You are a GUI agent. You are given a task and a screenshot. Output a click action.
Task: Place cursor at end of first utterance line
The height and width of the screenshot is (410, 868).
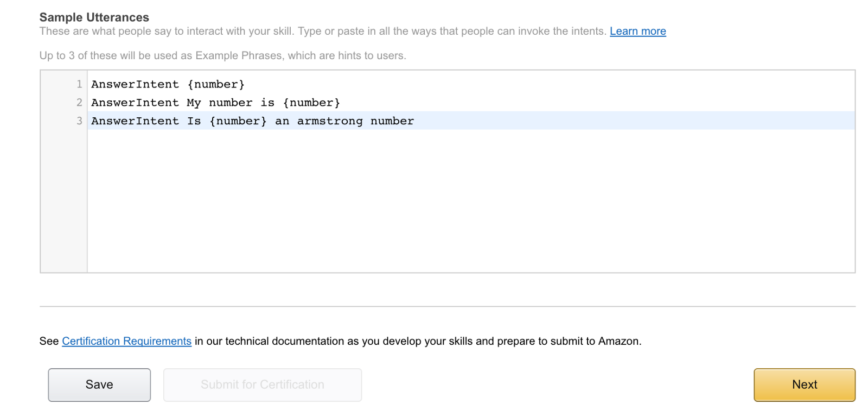246,85
